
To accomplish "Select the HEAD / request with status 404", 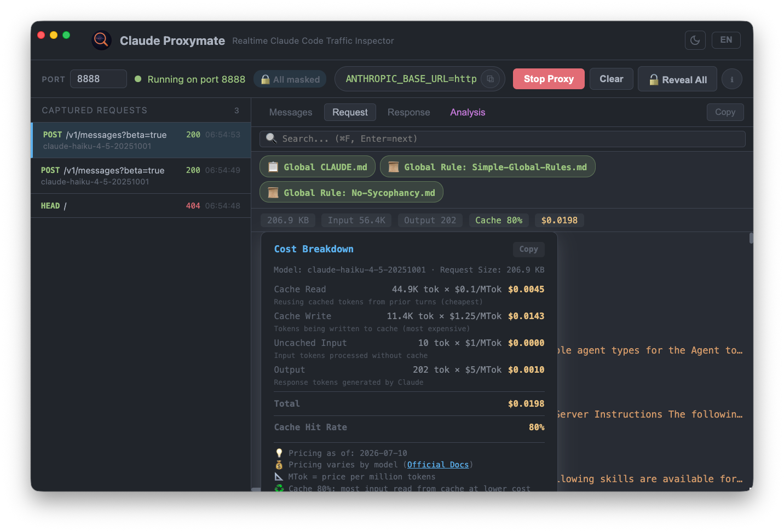I will [x=141, y=206].
